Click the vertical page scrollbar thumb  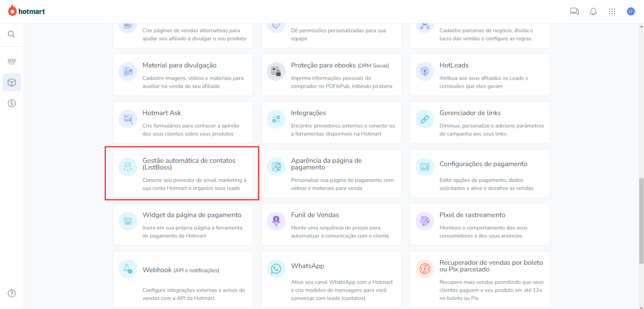(641, 221)
